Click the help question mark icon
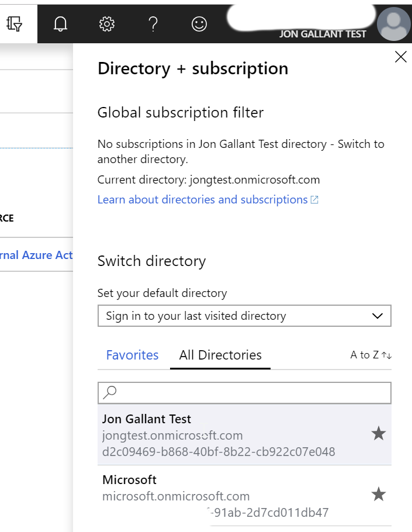412x532 pixels. pos(153,23)
